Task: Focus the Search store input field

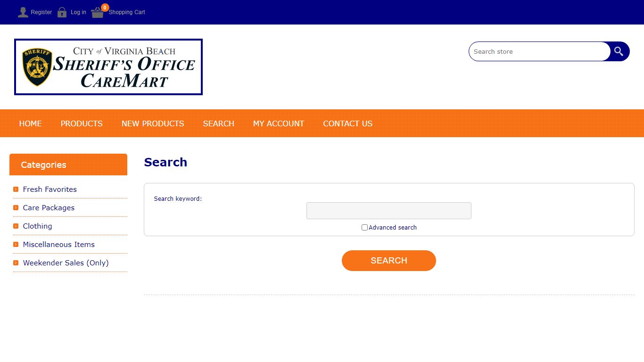Action: point(539,51)
